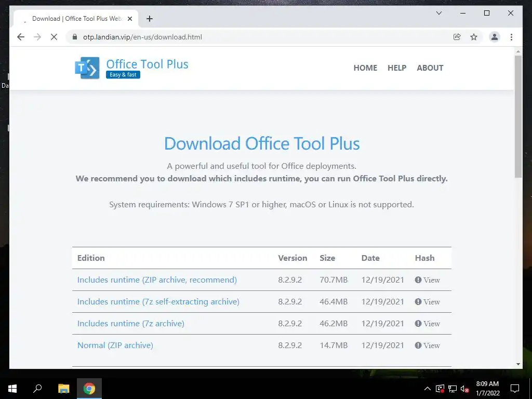This screenshot has height=399, width=532.
Task: View hash for 7z self-extracting archive row
Action: coord(427,302)
